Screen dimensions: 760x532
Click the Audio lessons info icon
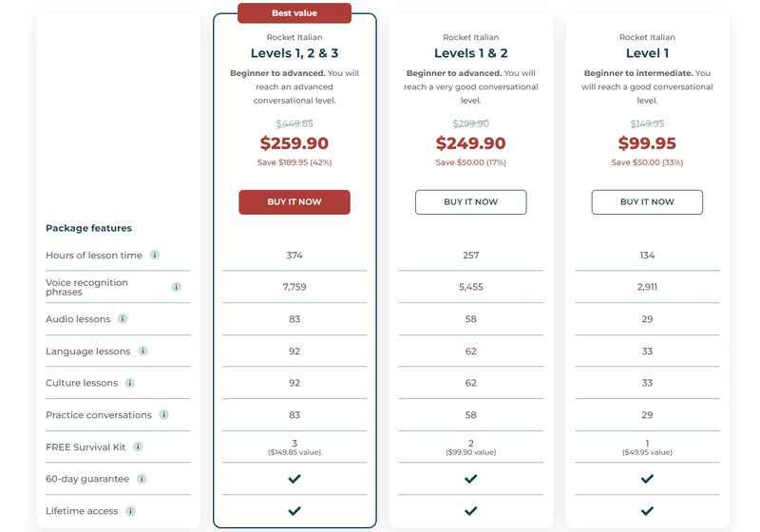tap(123, 319)
